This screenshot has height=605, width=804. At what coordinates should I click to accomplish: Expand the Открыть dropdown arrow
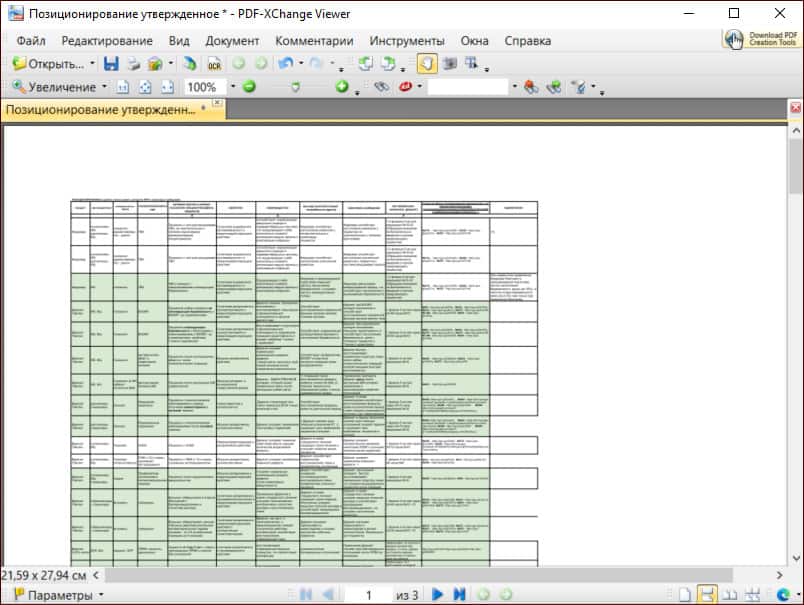pos(93,63)
